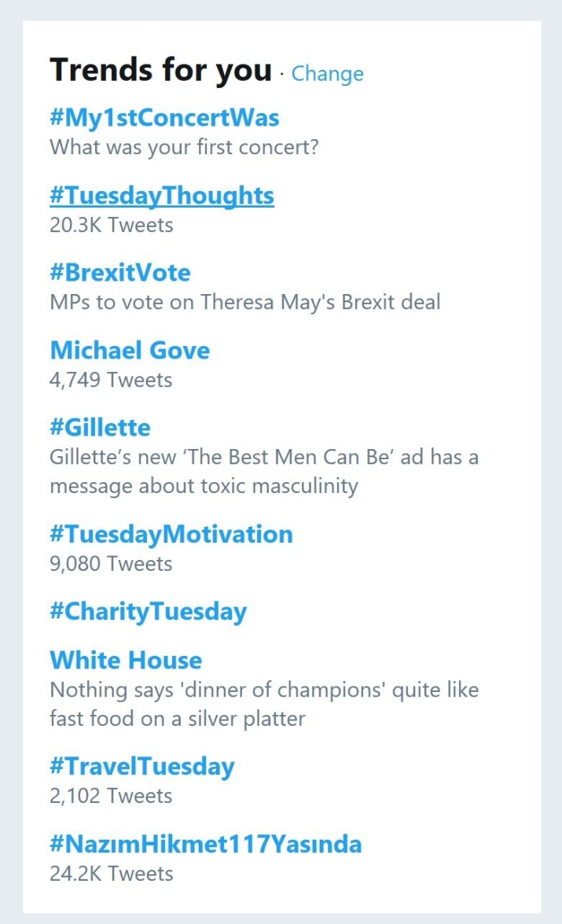Image resolution: width=562 pixels, height=924 pixels.
Task: Select the #TuesdayThoughts hashtag
Action: tap(162, 195)
